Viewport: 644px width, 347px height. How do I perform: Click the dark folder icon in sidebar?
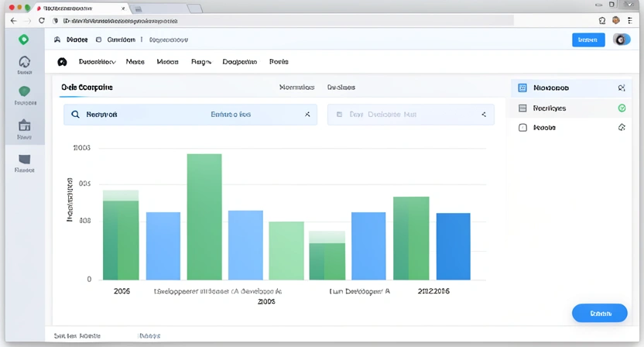point(25,159)
